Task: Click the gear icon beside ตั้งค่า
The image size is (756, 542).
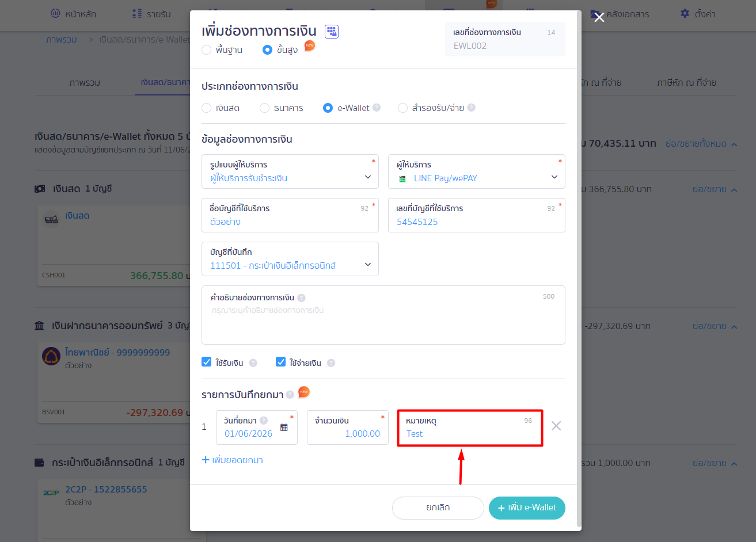Action: 685,13
